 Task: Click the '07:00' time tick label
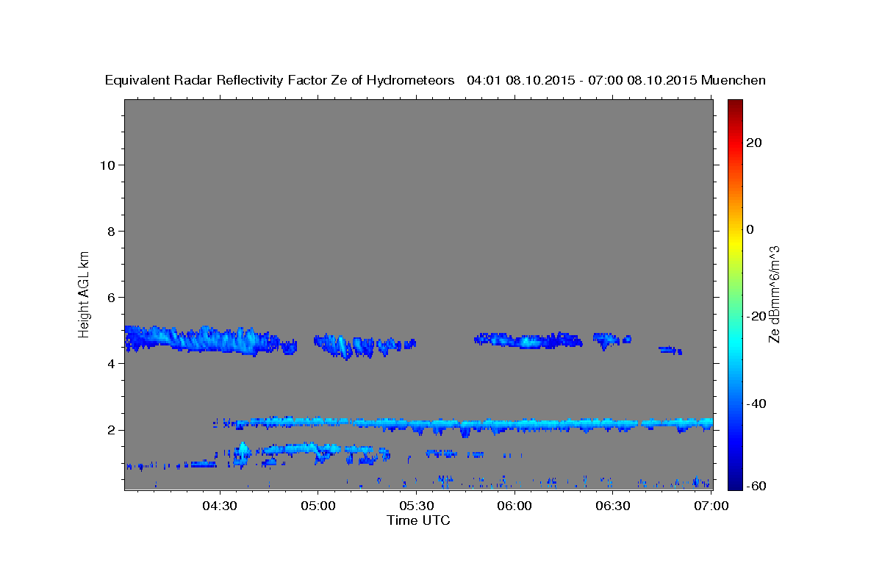(x=711, y=506)
